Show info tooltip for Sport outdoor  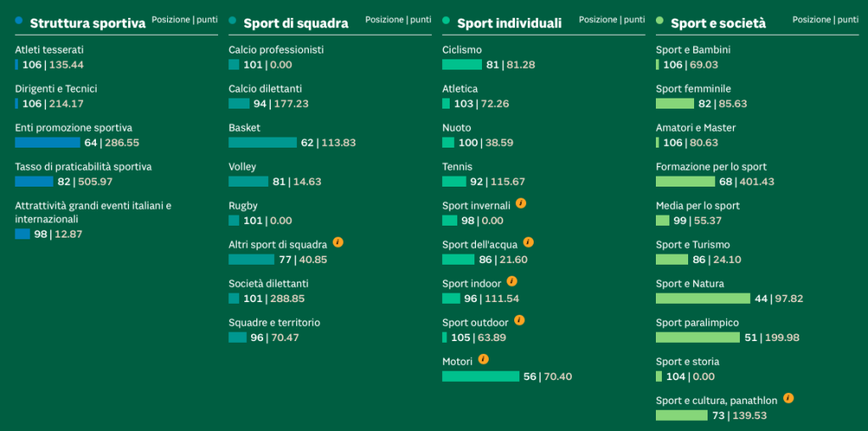(518, 321)
